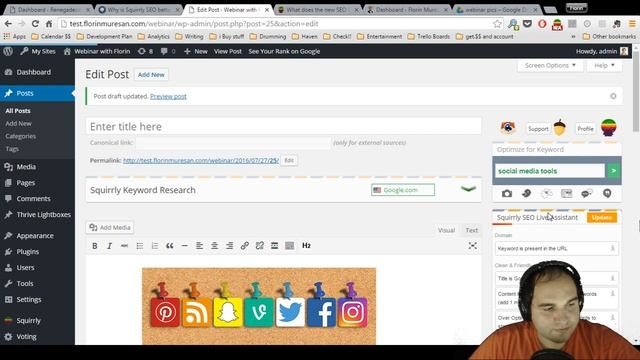Screen dimensions: 640x360
Task: Click Edit permalink button
Action: [x=289, y=160]
